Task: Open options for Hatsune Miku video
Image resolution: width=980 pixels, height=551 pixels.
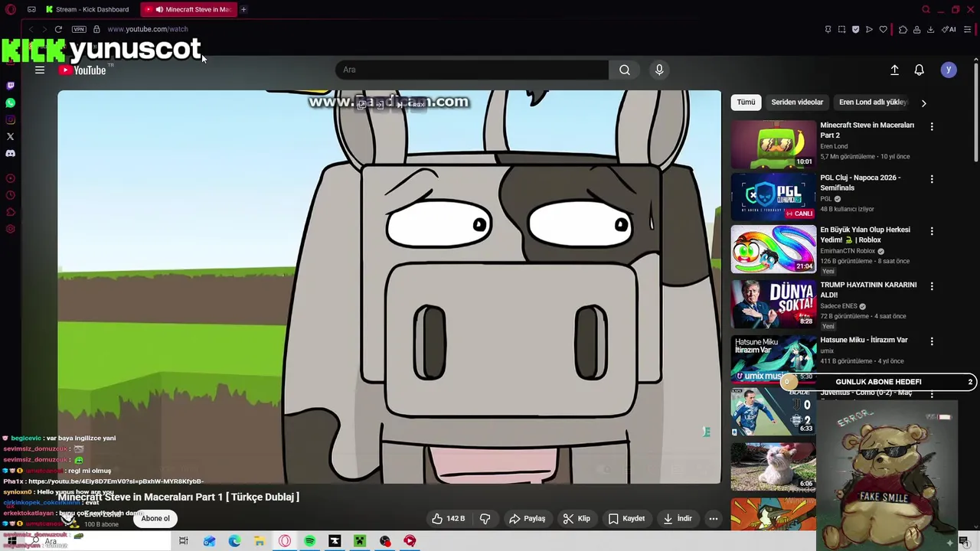Action: pos(932,341)
